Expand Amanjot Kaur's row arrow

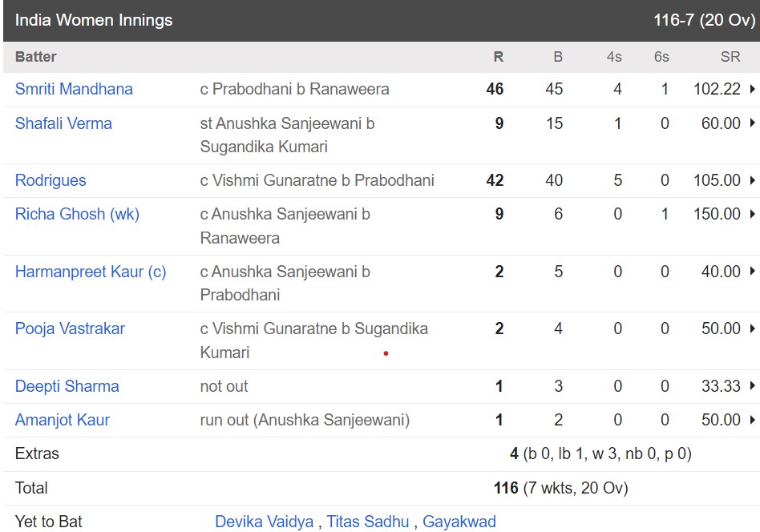coord(752,420)
